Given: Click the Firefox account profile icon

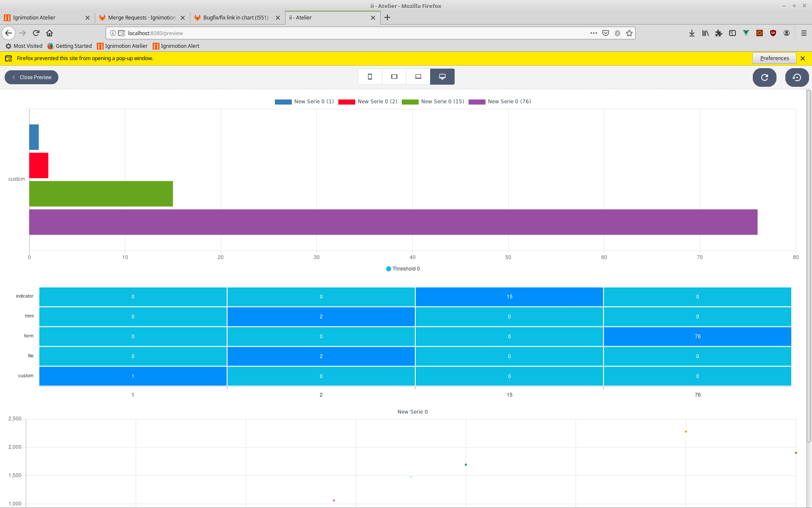Looking at the screenshot, I should click(x=787, y=33).
